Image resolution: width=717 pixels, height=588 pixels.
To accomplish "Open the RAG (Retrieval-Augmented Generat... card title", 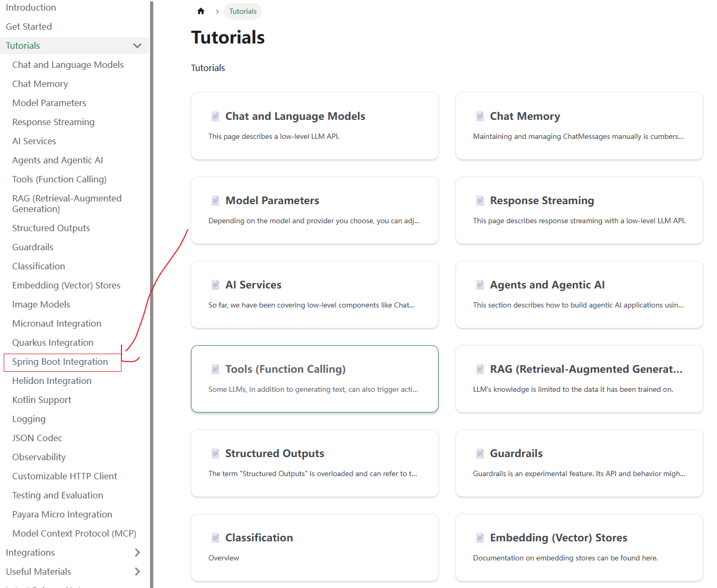I will point(586,369).
